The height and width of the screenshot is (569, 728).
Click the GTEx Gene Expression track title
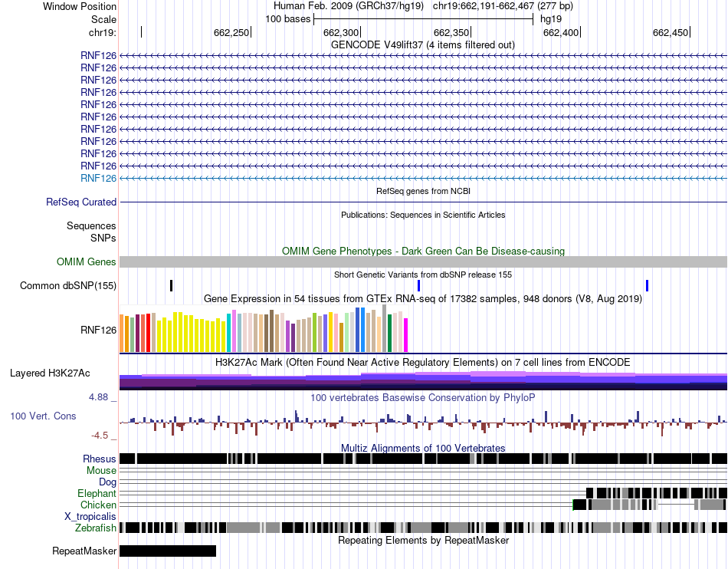click(x=423, y=298)
